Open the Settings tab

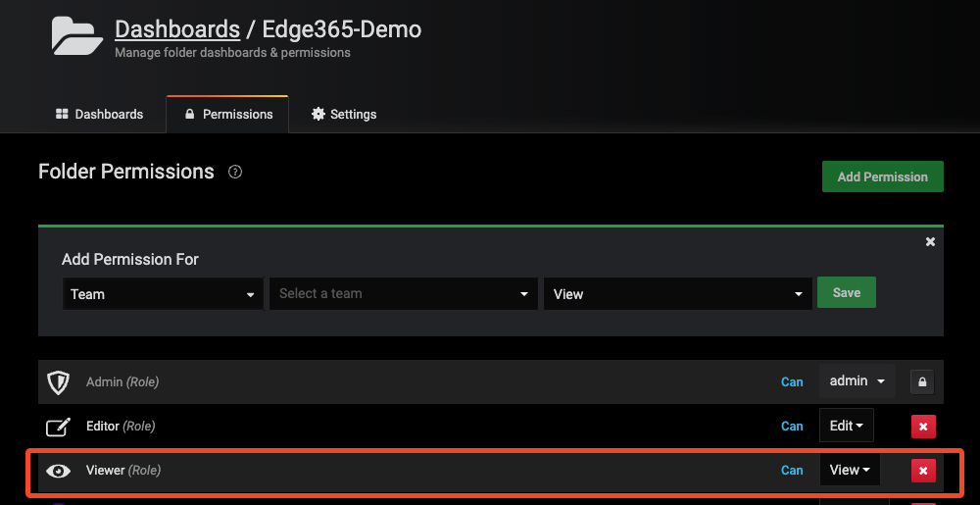[x=344, y=114]
